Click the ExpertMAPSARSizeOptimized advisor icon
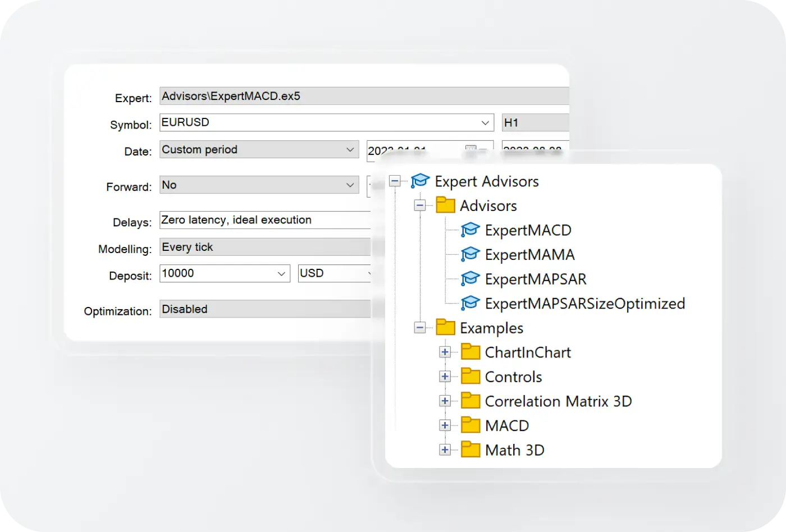 [470, 303]
